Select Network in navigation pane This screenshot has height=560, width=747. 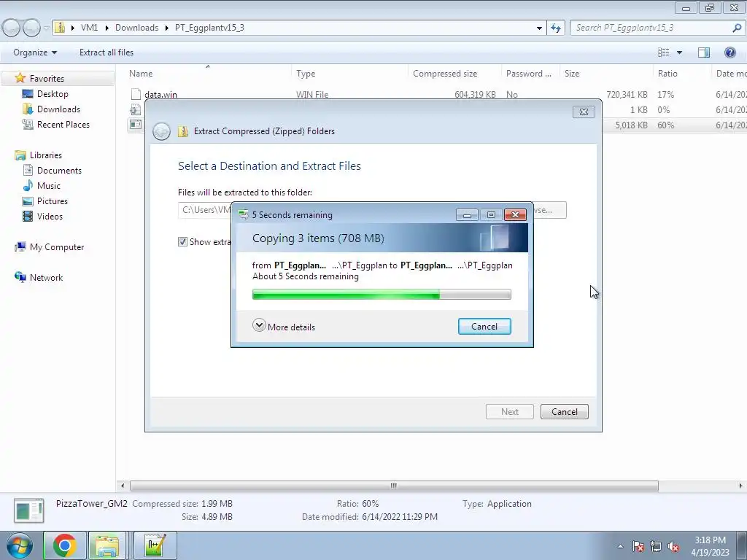coord(46,278)
